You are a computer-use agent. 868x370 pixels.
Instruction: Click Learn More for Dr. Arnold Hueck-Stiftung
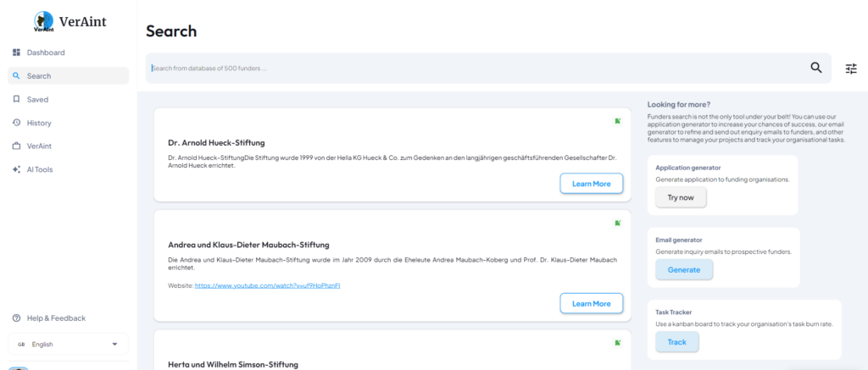[x=591, y=184]
